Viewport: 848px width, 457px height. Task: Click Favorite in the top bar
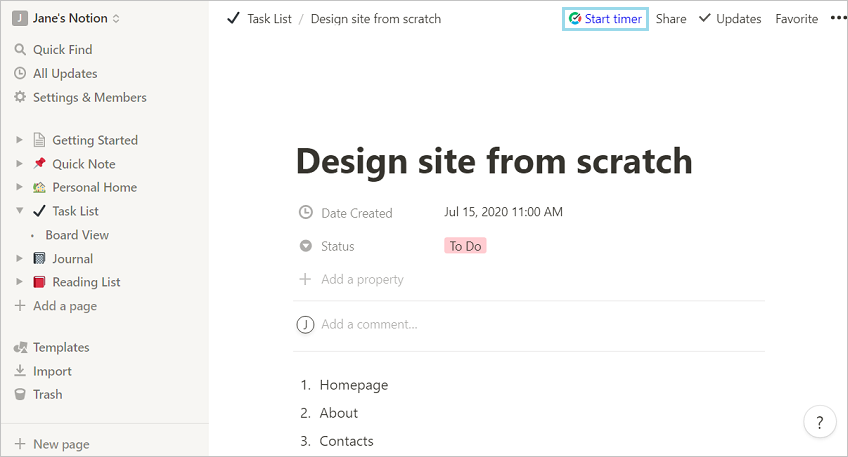tap(796, 18)
